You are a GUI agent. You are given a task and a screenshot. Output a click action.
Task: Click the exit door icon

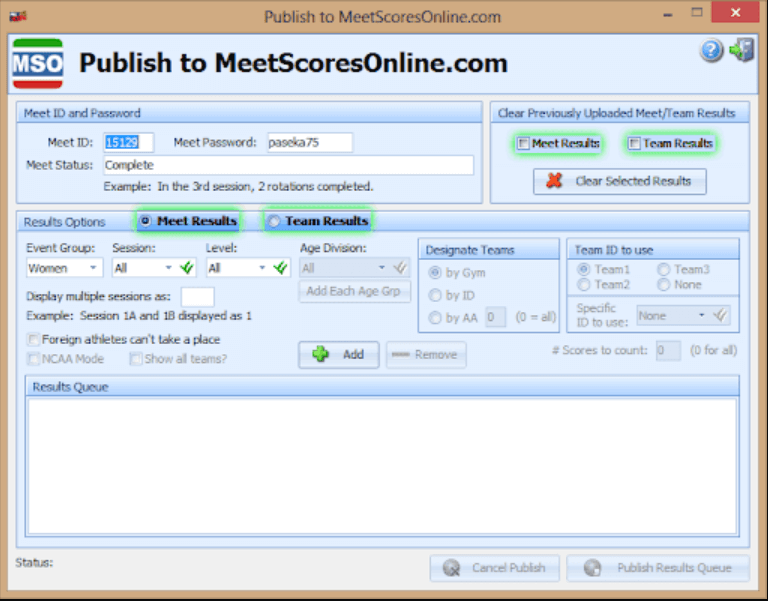[742, 49]
